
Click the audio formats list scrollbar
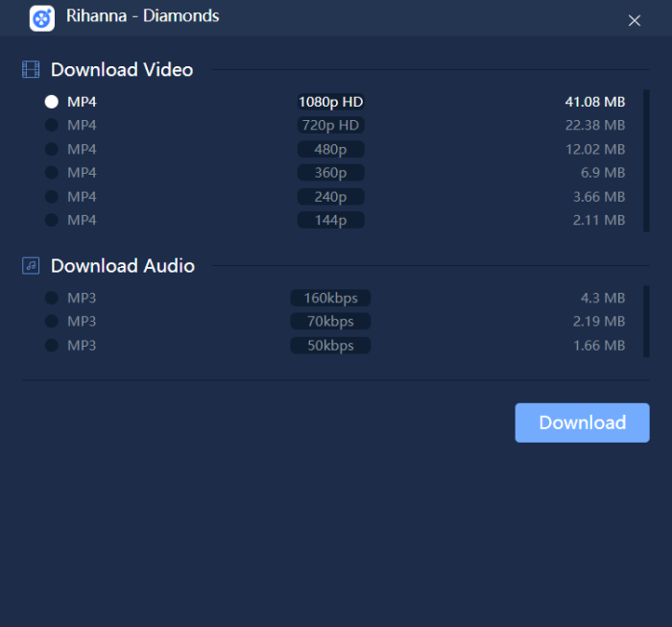[x=646, y=322]
